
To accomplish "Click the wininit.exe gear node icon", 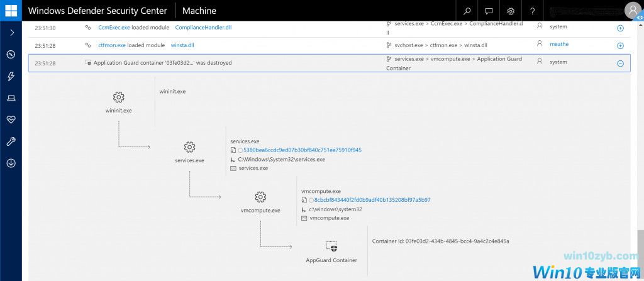I will (x=118, y=97).
